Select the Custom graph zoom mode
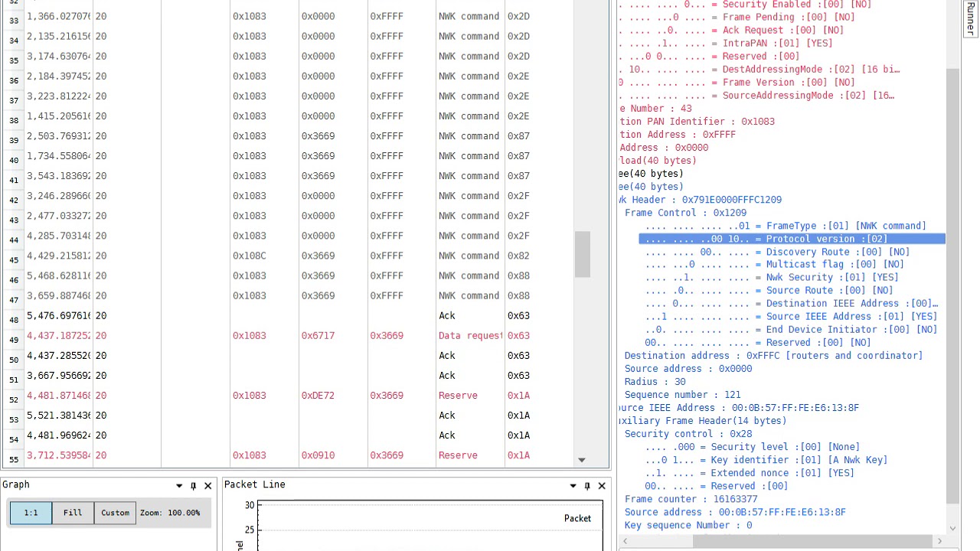 coord(115,513)
